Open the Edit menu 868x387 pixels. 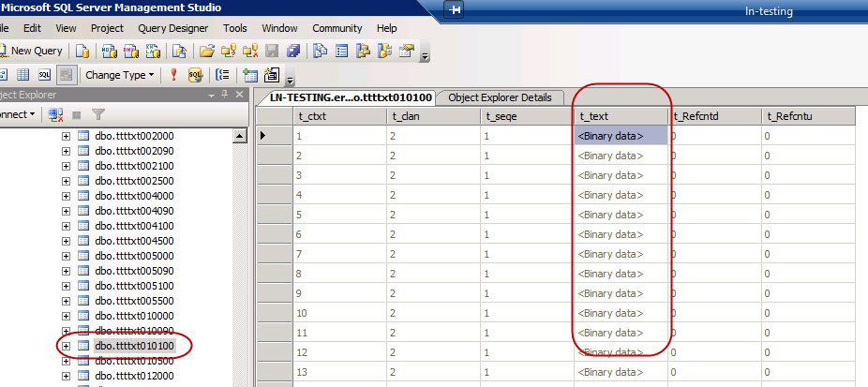(x=32, y=28)
